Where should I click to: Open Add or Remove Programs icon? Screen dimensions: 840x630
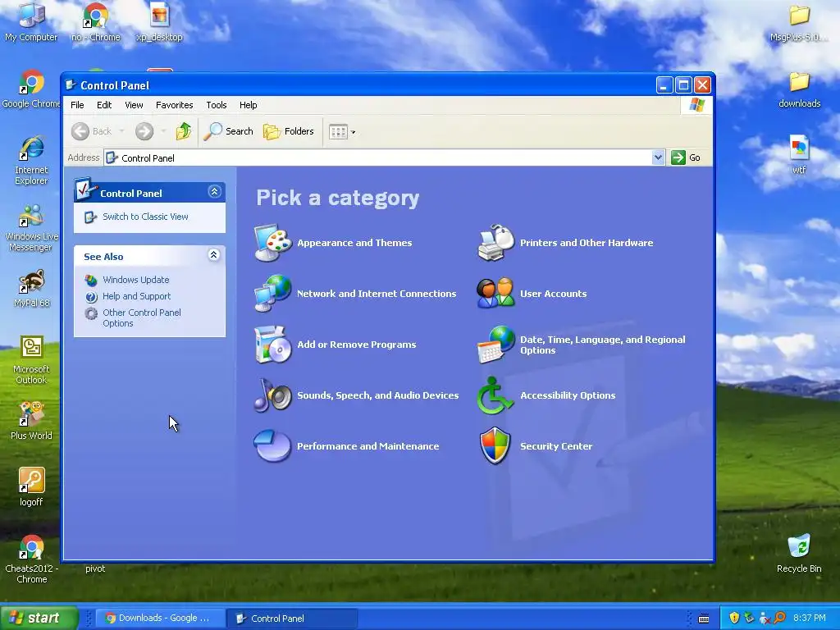(x=272, y=345)
